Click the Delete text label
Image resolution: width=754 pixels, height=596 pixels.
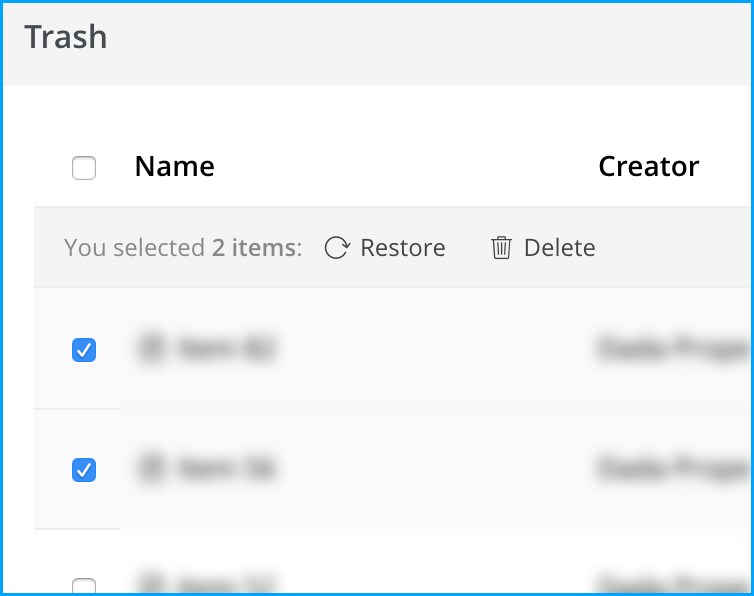(560, 248)
